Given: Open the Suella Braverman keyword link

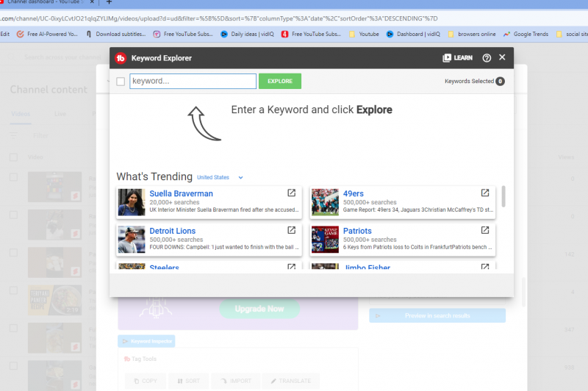Looking at the screenshot, I should point(181,194).
